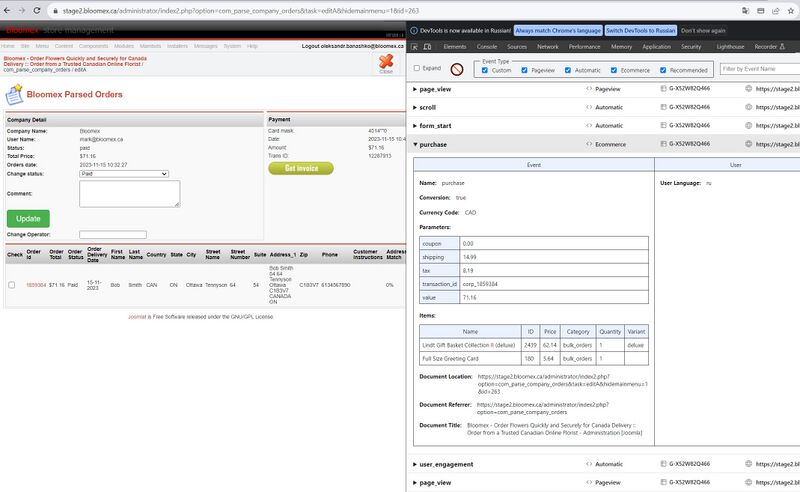Click the red X Close toolbar icon
This screenshot has width=800, height=492.
386,62
